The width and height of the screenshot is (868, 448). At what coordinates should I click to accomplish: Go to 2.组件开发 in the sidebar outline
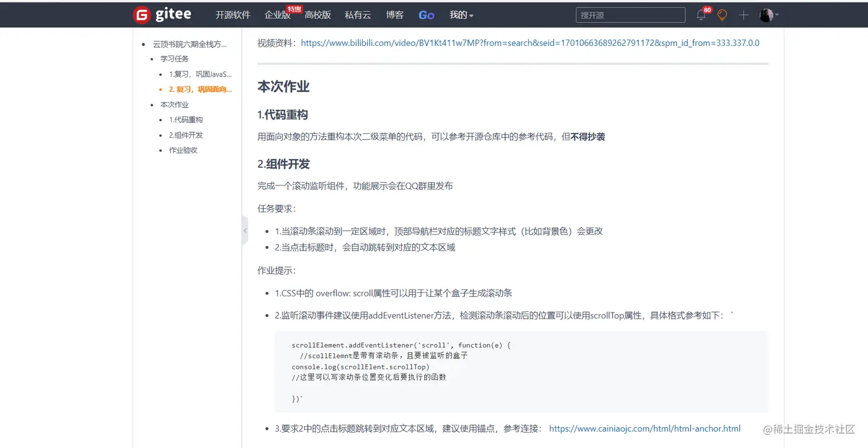(186, 135)
